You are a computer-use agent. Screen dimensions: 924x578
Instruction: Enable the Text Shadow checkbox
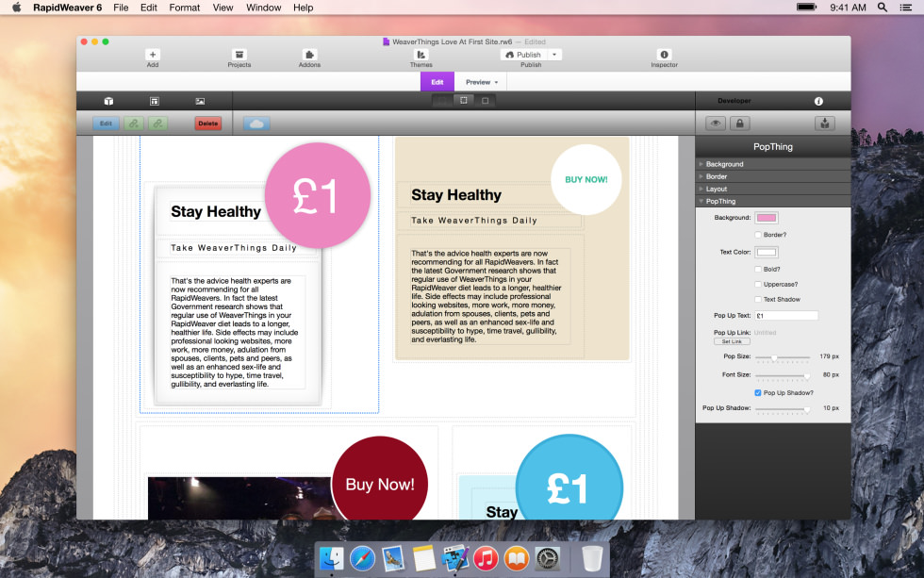click(x=758, y=299)
